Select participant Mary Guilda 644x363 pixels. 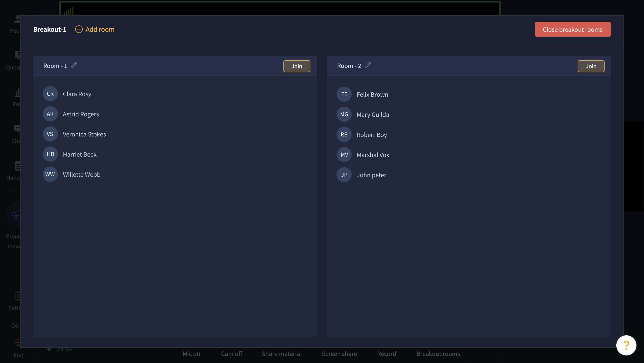pyautogui.click(x=373, y=115)
